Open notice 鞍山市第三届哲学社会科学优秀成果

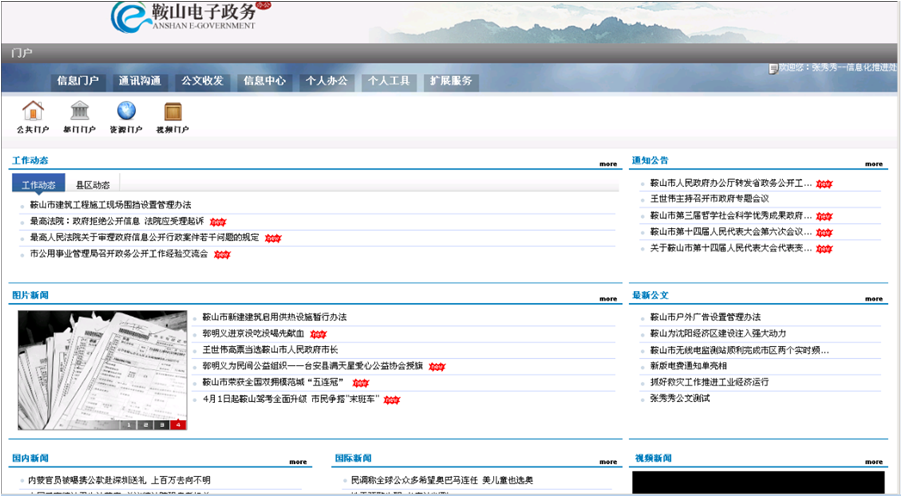click(x=731, y=216)
